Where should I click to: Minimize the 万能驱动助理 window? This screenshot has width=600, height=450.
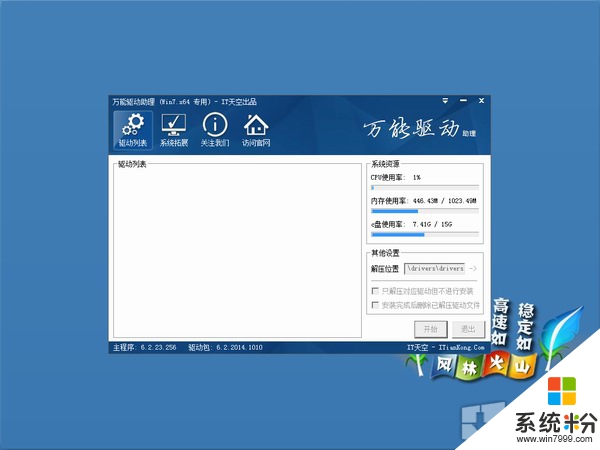coord(463,101)
